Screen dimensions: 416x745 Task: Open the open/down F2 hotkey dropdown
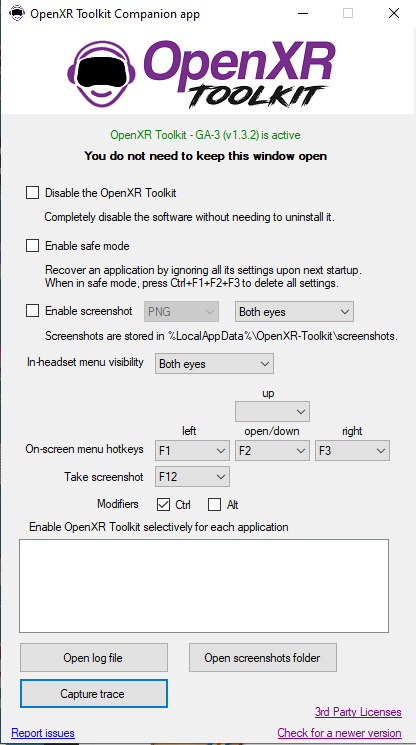click(272, 450)
